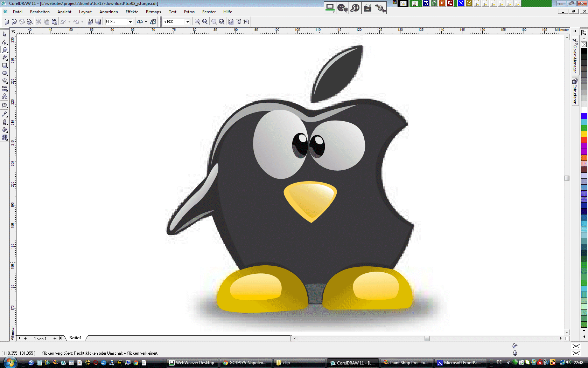Click the Export icon
The width and height of the screenshot is (588, 368).
tap(98, 22)
